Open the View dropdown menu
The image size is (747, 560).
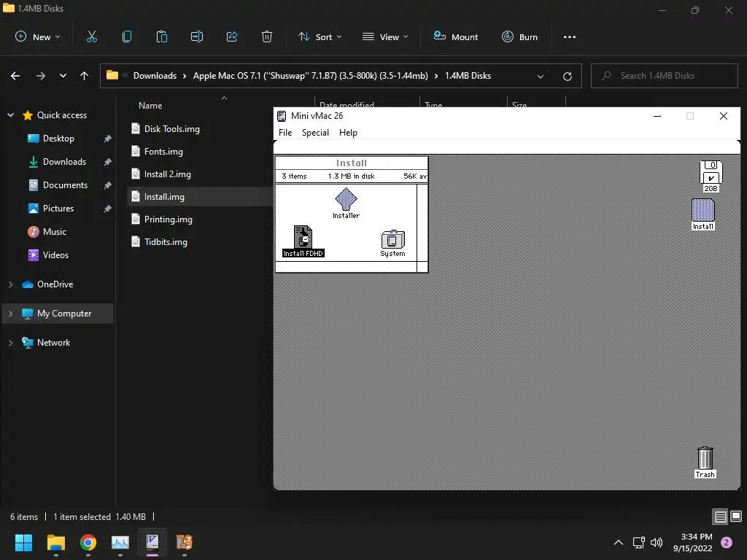coord(385,36)
